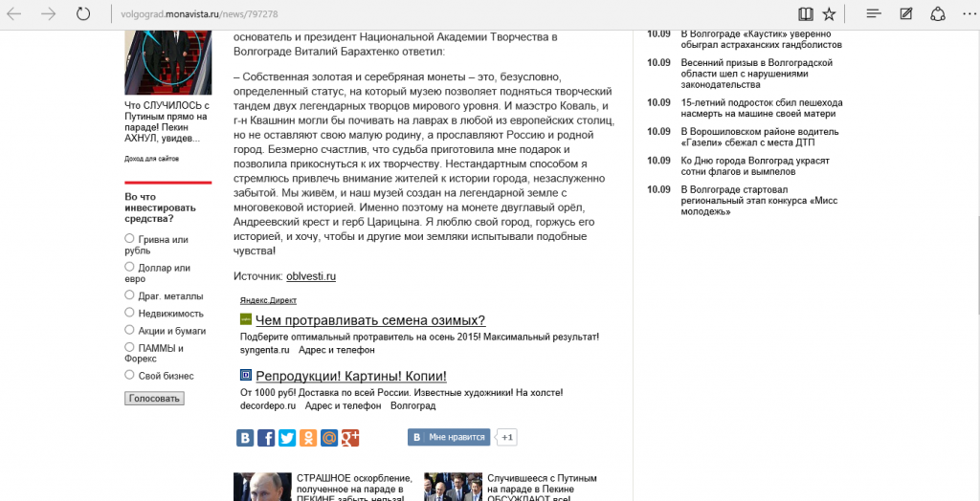Share article via VKontakte icon
This screenshot has height=501, width=980.
coord(245,438)
